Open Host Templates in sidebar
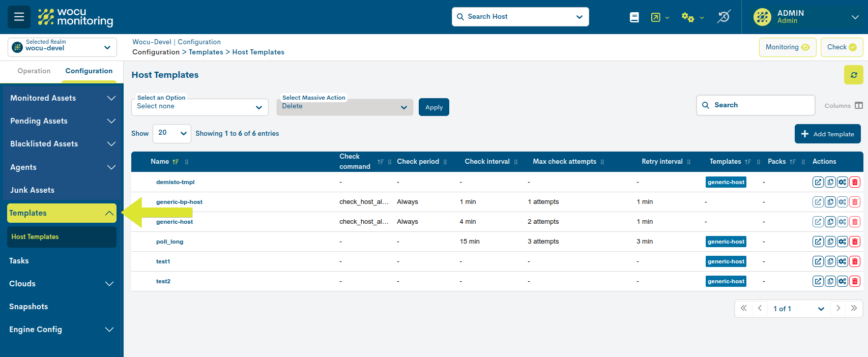 (x=35, y=237)
